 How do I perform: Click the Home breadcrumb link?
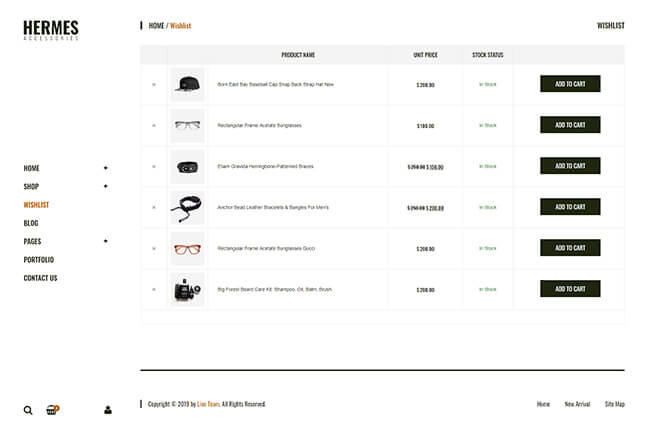point(156,26)
